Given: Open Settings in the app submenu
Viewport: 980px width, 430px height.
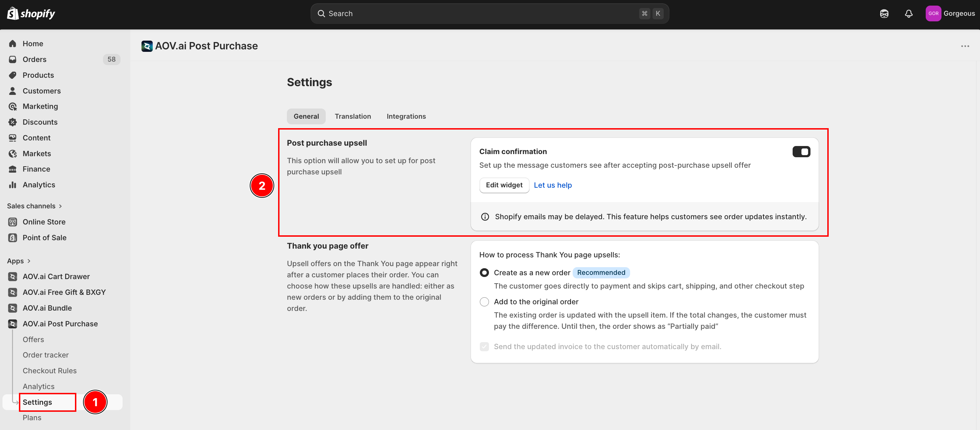Looking at the screenshot, I should pyautogui.click(x=37, y=402).
